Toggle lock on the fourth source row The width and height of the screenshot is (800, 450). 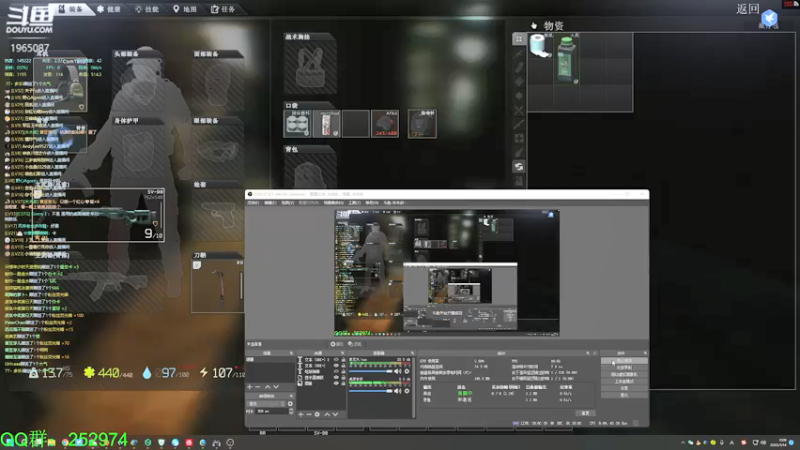343,378
